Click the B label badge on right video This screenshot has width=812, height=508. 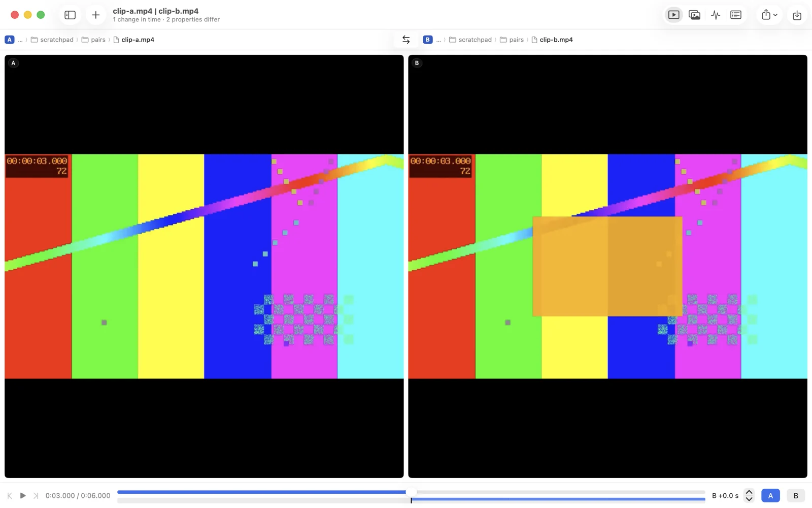pyautogui.click(x=417, y=63)
